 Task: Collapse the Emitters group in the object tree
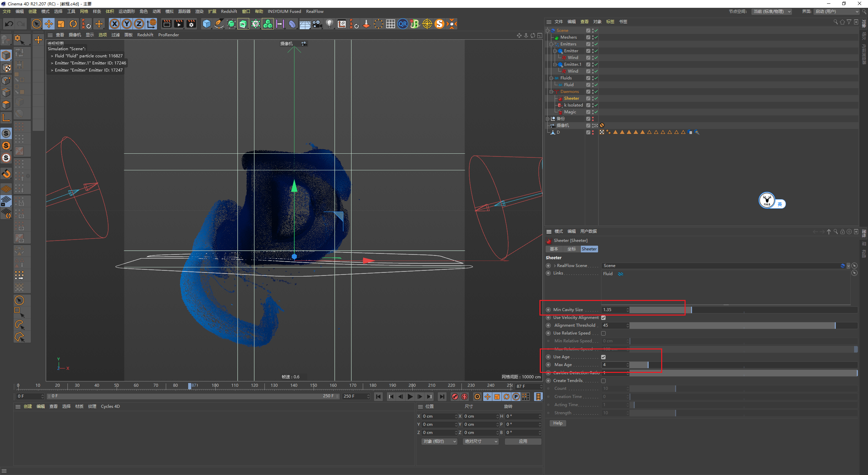click(x=551, y=44)
